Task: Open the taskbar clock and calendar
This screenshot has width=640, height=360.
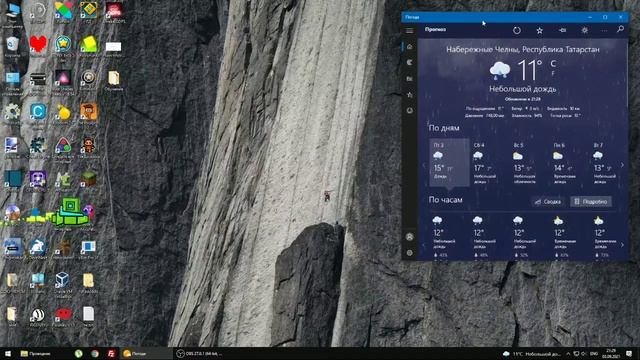Action: [x=611, y=353]
